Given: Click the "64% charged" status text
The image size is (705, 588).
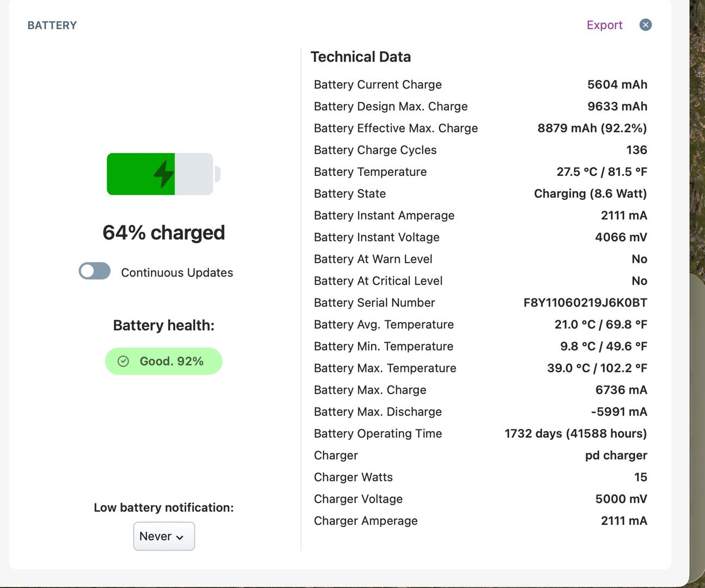Looking at the screenshot, I should 163,232.
